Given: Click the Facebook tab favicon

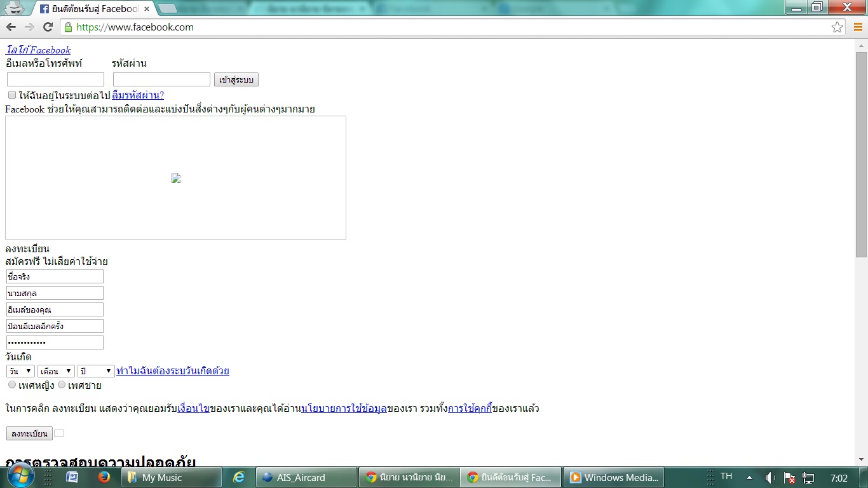Looking at the screenshot, I should 44,9.
